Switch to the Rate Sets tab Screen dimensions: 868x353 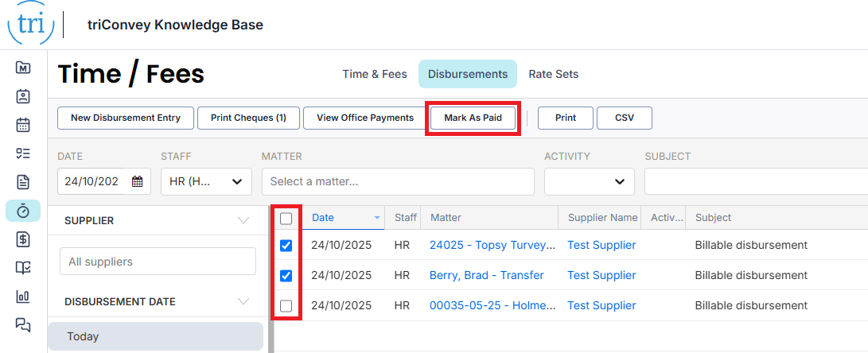[554, 74]
